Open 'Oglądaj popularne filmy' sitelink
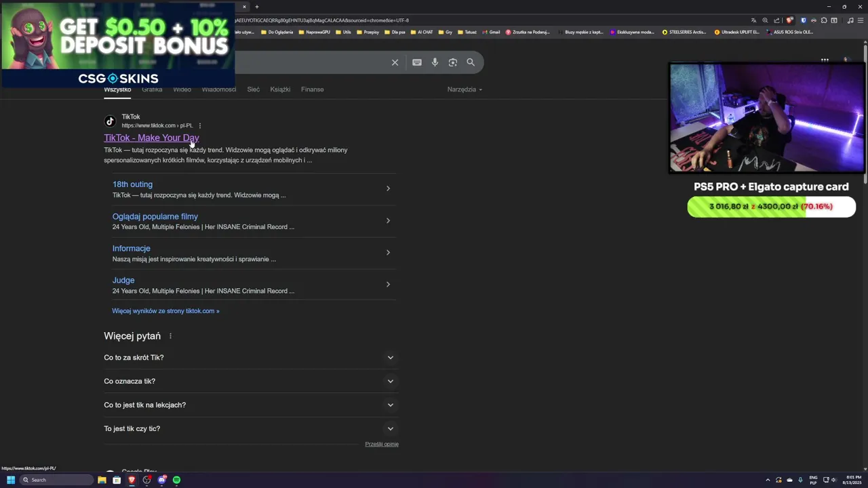Image resolution: width=868 pixels, height=488 pixels. pyautogui.click(x=155, y=217)
